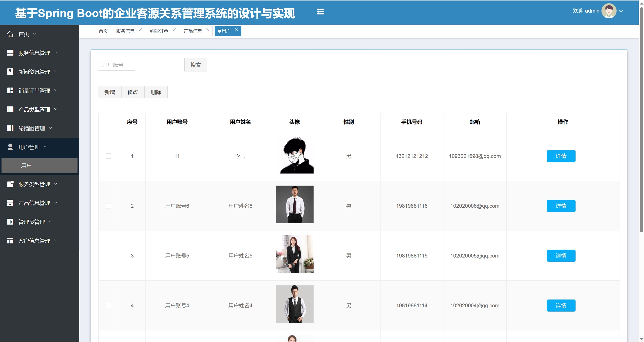Expand 服务信息管理 menu chevron
The width and height of the screenshot is (644, 342).
click(56, 53)
